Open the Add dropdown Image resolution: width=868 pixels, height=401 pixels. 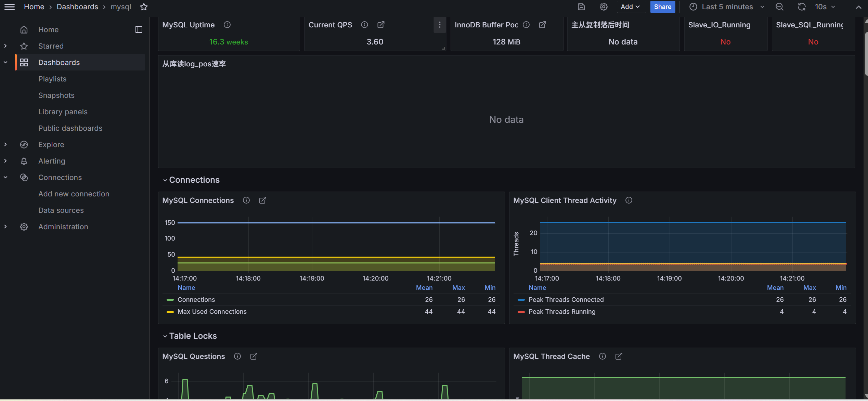[631, 7]
